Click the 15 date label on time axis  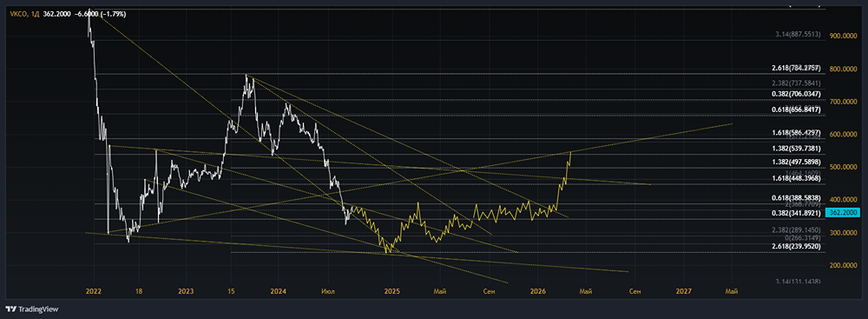click(232, 290)
